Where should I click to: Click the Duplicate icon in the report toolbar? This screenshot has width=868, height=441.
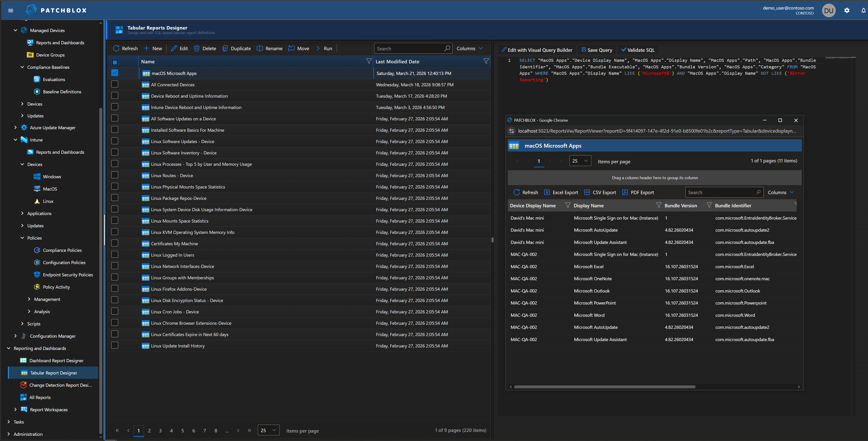(225, 48)
